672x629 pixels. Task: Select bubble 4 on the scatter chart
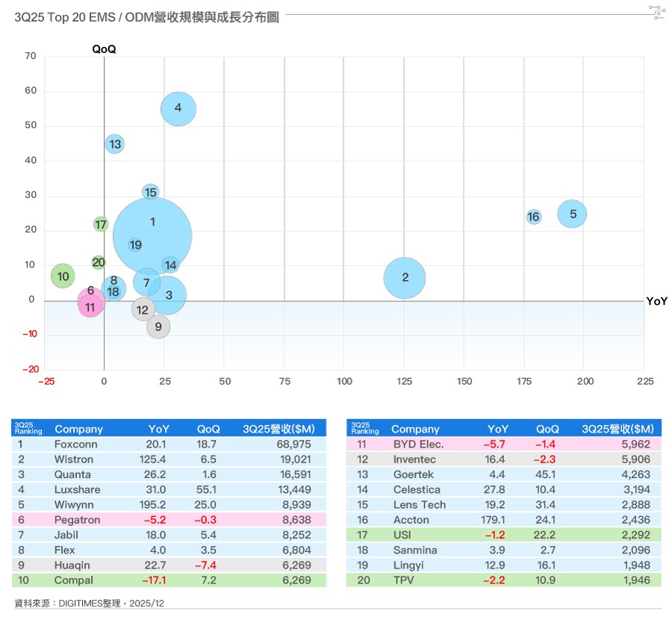click(178, 109)
